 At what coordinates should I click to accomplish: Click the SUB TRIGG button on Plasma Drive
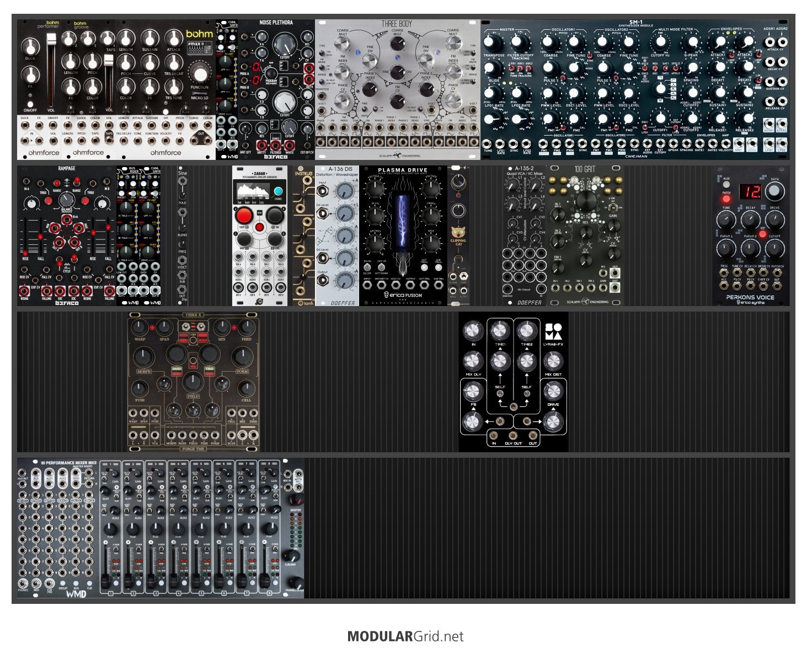pyautogui.click(x=439, y=267)
